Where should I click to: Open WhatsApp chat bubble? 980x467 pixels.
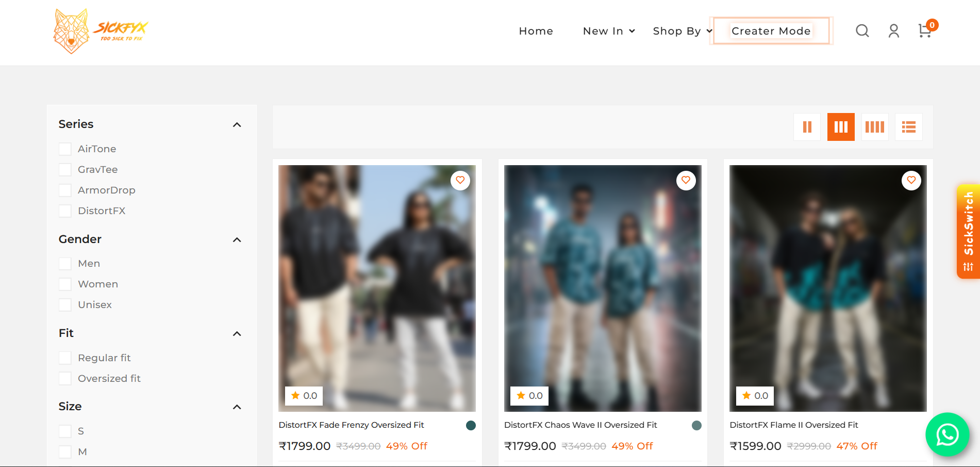[947, 434]
